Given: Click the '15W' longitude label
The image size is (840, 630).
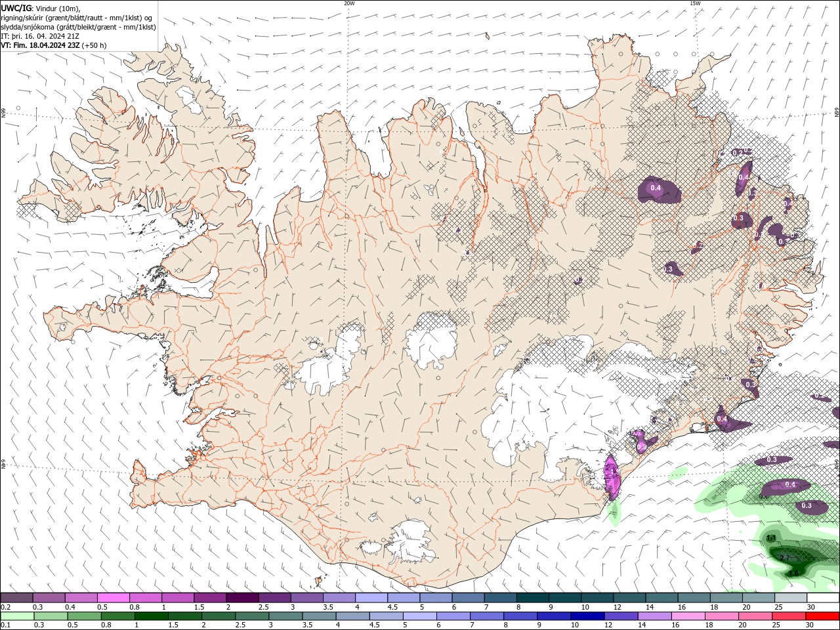Looking at the screenshot, I should tap(695, 3).
